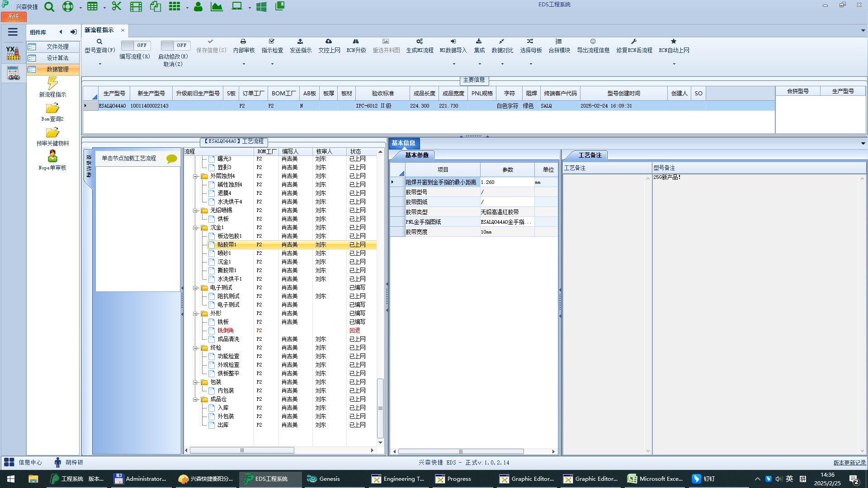868x488 pixels.
Task: Click 生成MI流程 gears icon
Action: [420, 42]
